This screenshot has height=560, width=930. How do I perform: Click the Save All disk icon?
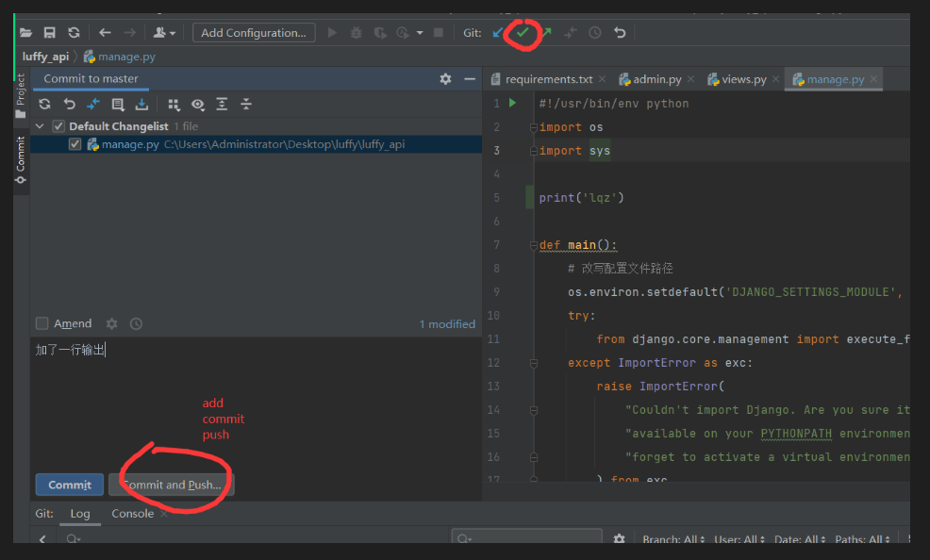(x=50, y=33)
